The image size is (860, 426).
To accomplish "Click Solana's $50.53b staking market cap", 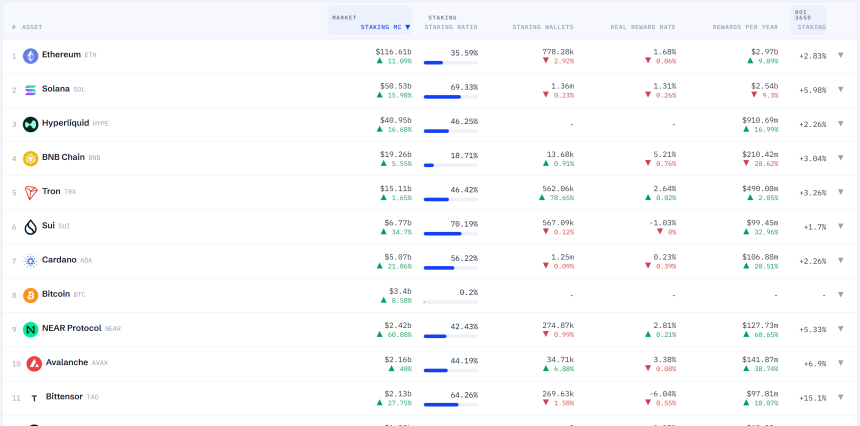I will (395, 86).
